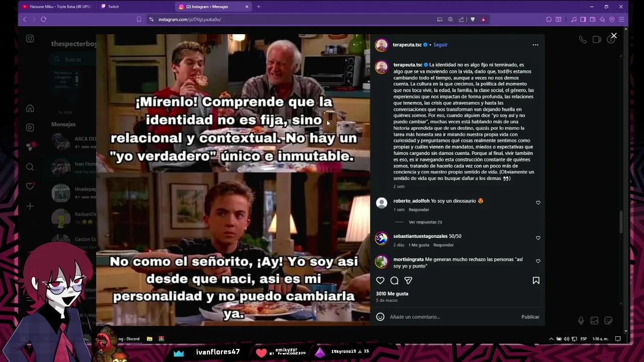Screen dimensions: 644x362
Task: Click the address bar URL
Action: pos(190,19)
